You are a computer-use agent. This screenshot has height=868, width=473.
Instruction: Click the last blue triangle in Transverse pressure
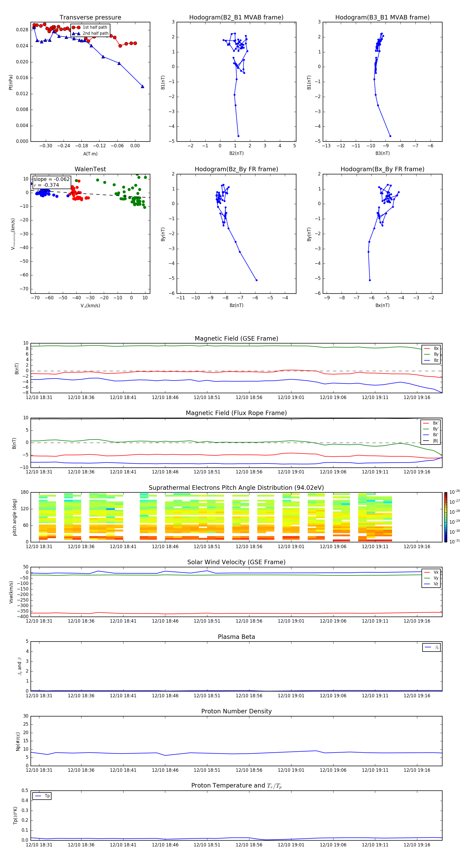click(142, 87)
